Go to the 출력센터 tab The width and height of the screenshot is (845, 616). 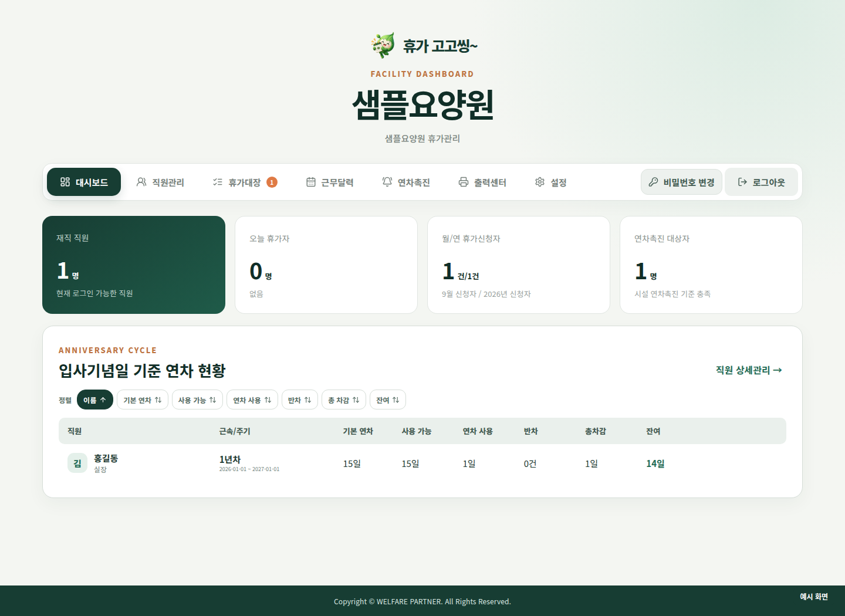482,182
